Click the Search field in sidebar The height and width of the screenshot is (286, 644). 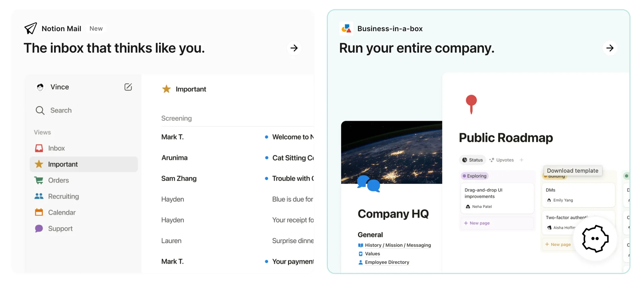(x=61, y=110)
